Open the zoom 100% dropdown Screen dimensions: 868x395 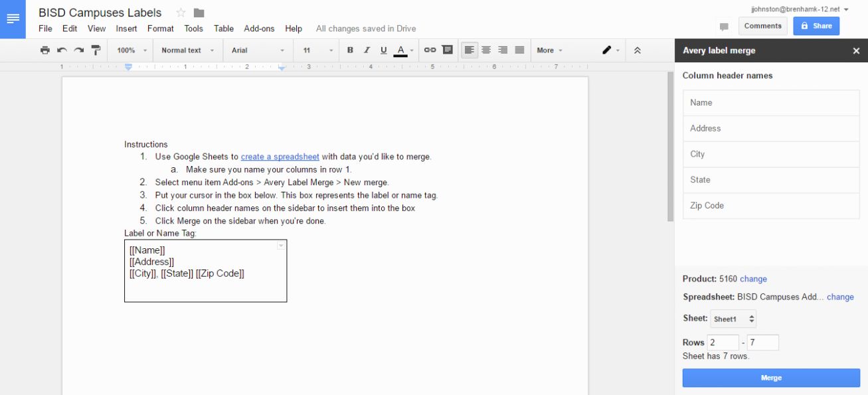[132, 50]
